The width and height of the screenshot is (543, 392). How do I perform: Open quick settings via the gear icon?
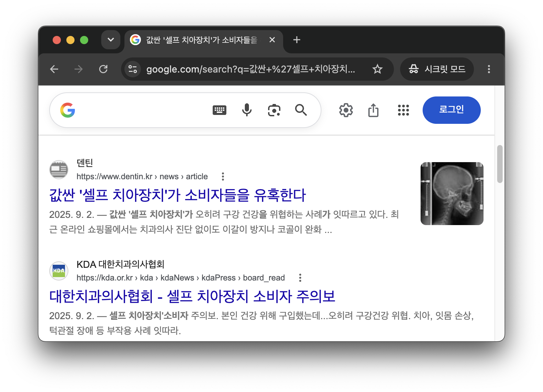346,110
